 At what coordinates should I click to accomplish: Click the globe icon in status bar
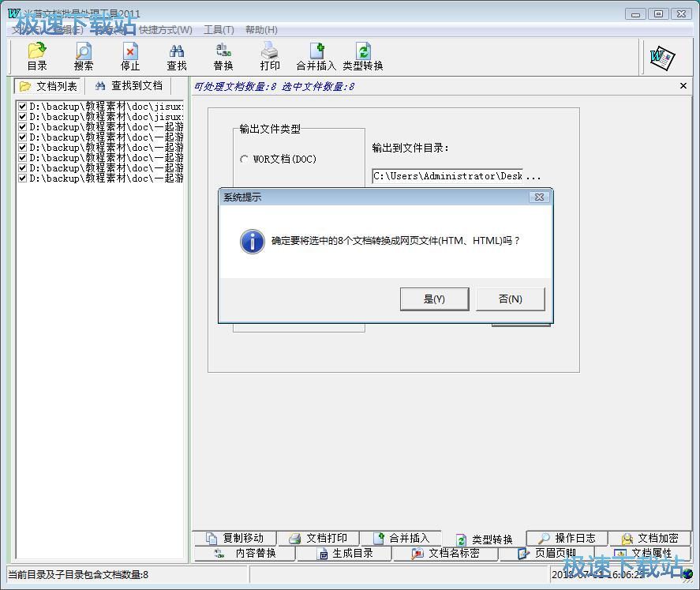[688, 574]
